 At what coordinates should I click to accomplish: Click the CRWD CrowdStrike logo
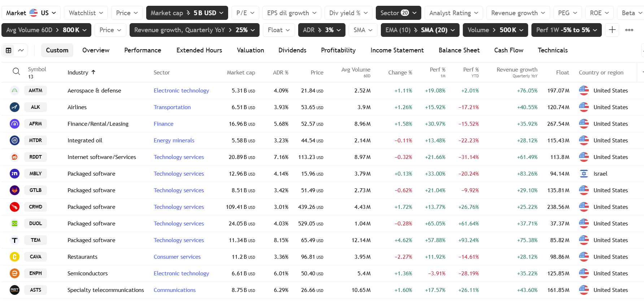[14, 207]
